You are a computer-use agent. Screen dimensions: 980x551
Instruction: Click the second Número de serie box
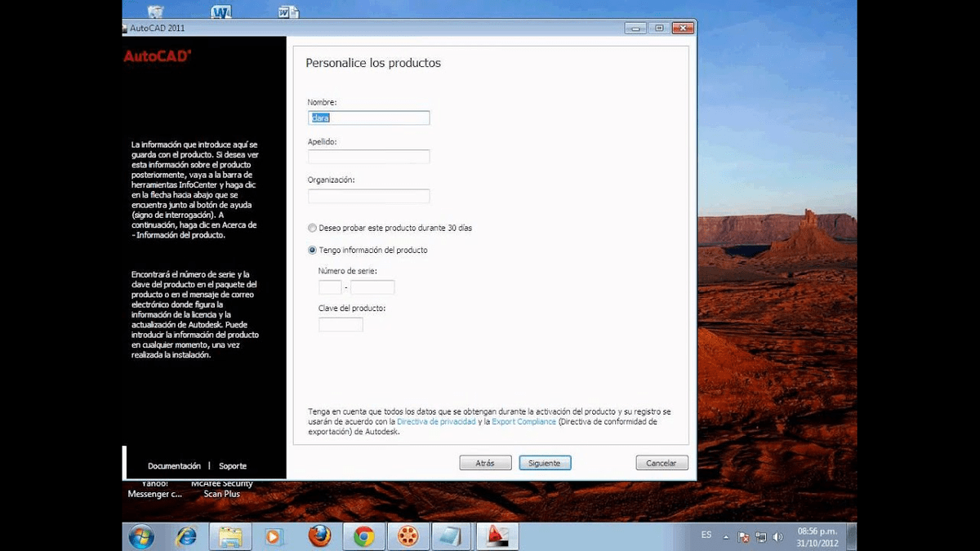click(372, 287)
